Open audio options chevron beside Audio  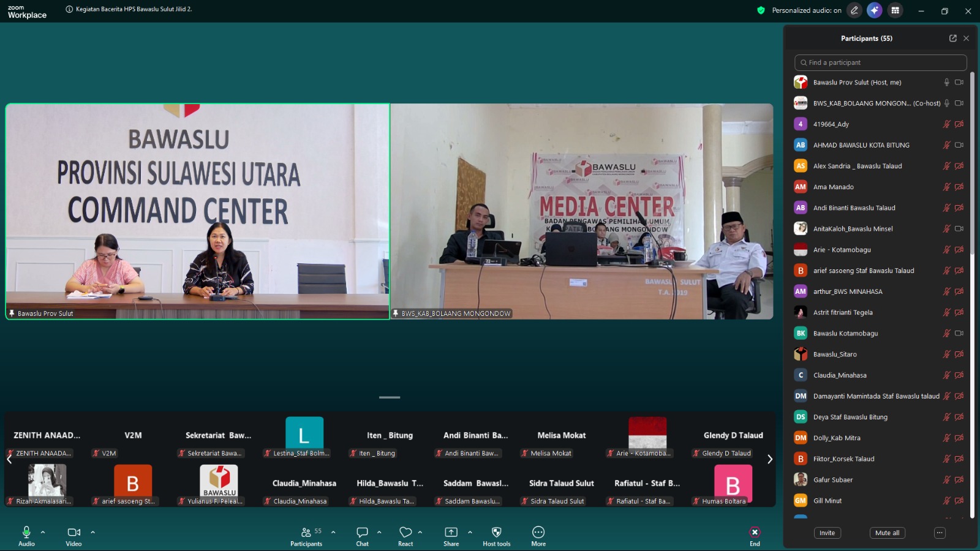click(43, 532)
